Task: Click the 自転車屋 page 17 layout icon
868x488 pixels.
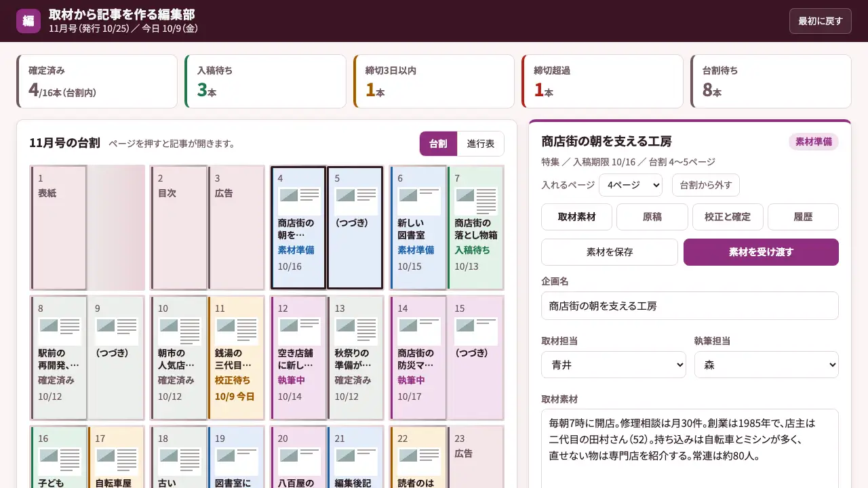Action: 117,462
